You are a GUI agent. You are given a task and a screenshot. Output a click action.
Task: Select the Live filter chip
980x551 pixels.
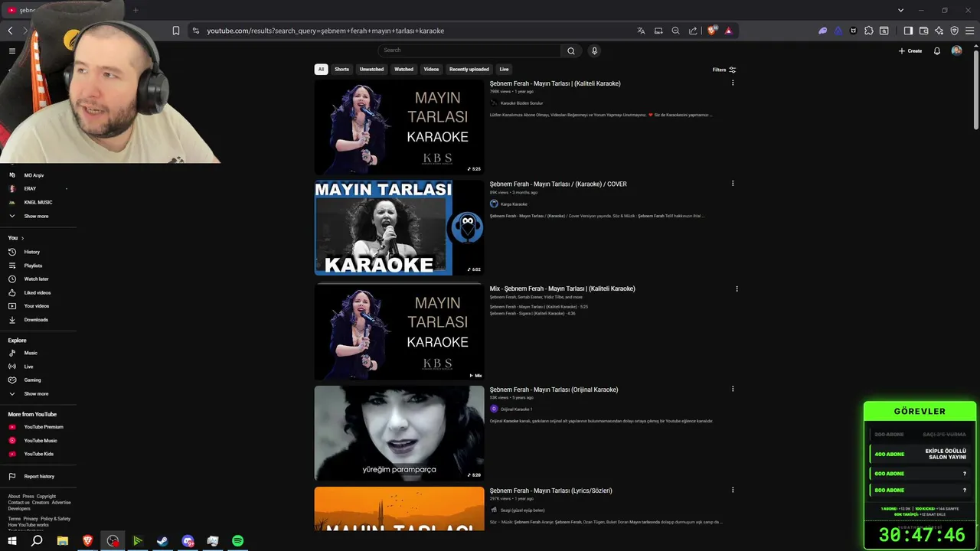(504, 70)
